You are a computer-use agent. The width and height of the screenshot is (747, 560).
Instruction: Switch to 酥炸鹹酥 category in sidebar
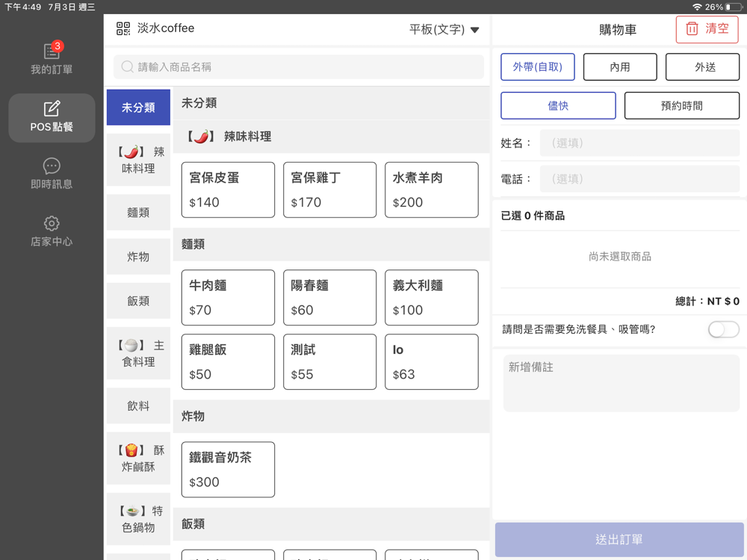pos(138,458)
